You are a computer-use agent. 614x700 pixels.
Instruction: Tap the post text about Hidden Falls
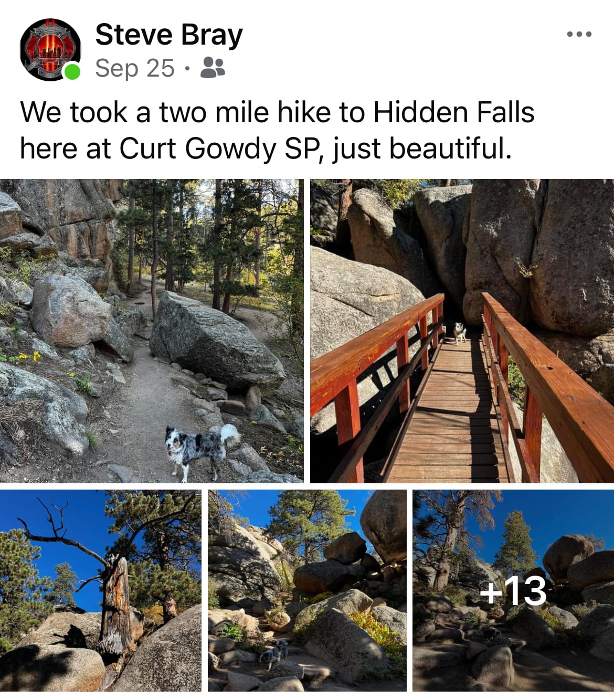coord(277,130)
